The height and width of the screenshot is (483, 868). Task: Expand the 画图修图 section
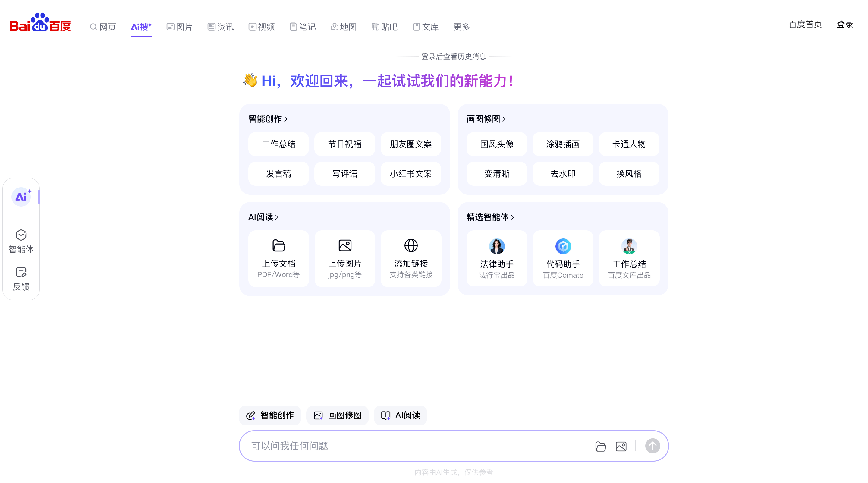(486, 119)
